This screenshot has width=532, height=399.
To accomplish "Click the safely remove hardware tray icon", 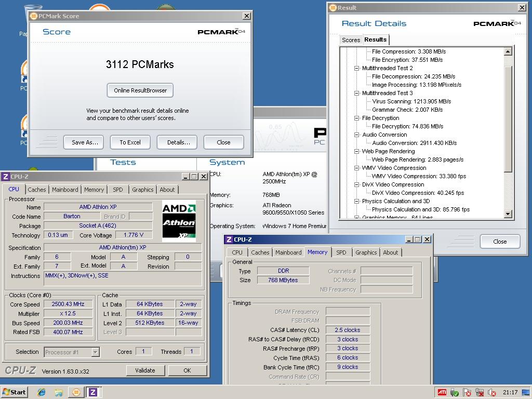I will 454,393.
